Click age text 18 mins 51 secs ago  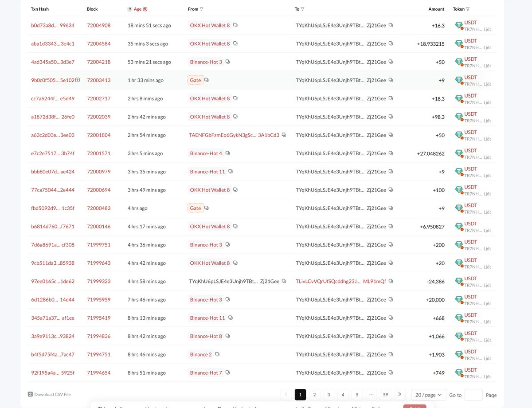(x=149, y=25)
